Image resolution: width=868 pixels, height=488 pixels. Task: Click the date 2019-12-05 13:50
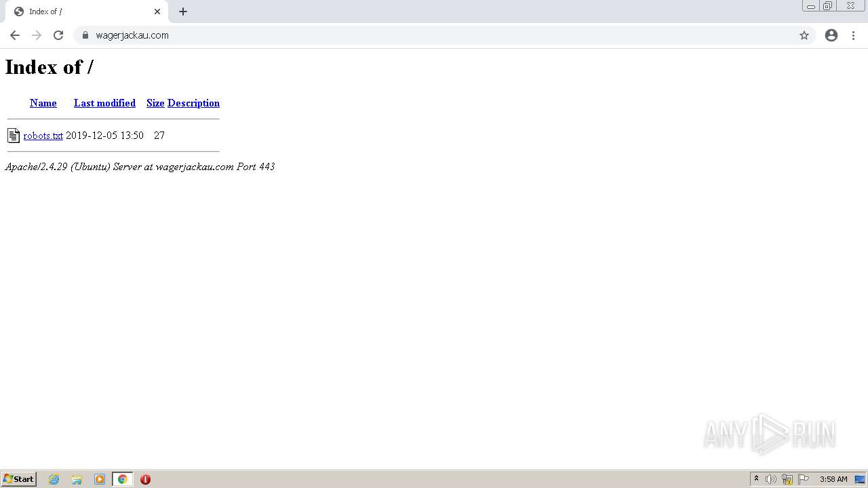(x=104, y=136)
